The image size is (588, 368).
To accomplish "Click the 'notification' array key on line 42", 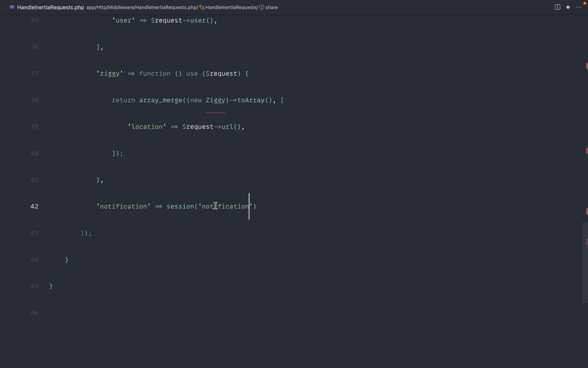I will (x=124, y=206).
